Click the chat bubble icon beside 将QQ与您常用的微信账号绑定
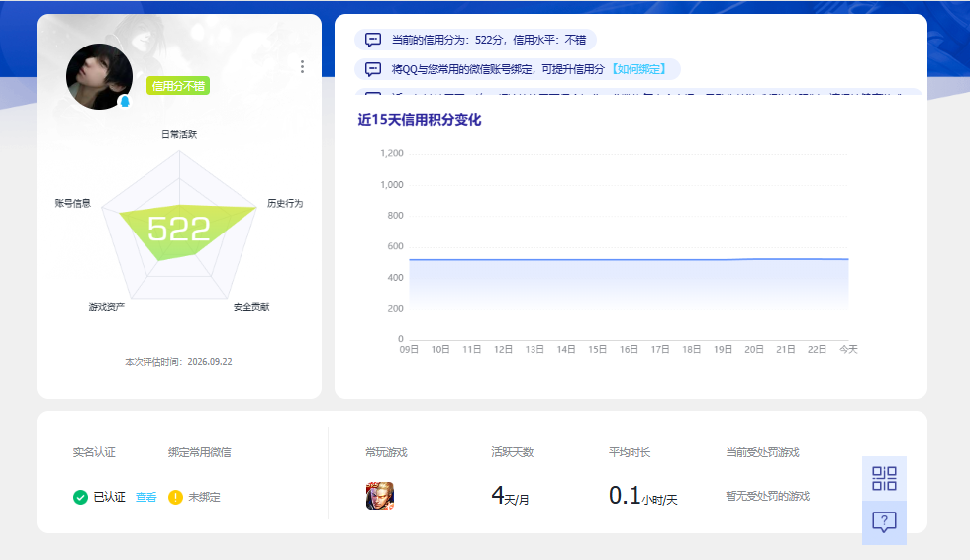Image resolution: width=970 pixels, height=560 pixels. [x=373, y=69]
